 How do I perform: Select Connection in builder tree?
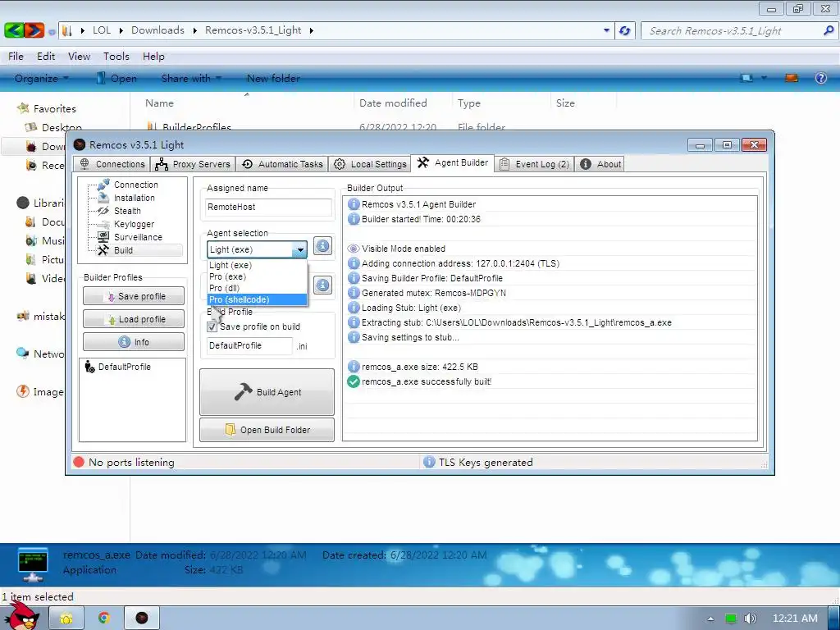pyautogui.click(x=135, y=185)
